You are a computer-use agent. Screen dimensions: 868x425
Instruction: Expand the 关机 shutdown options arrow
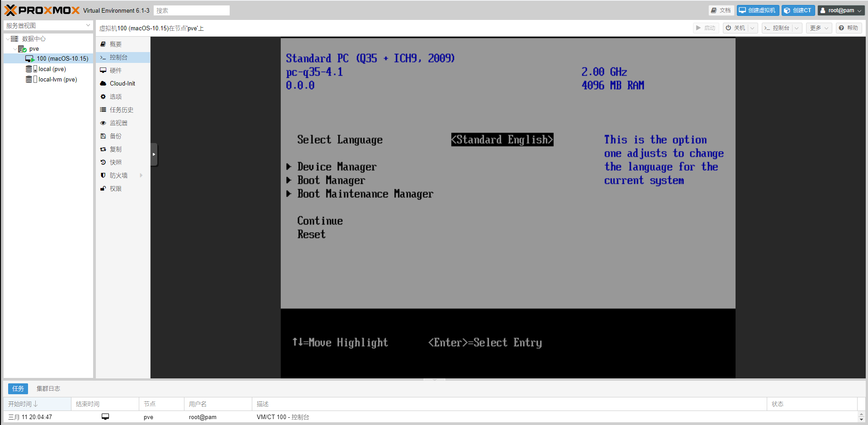coord(752,28)
